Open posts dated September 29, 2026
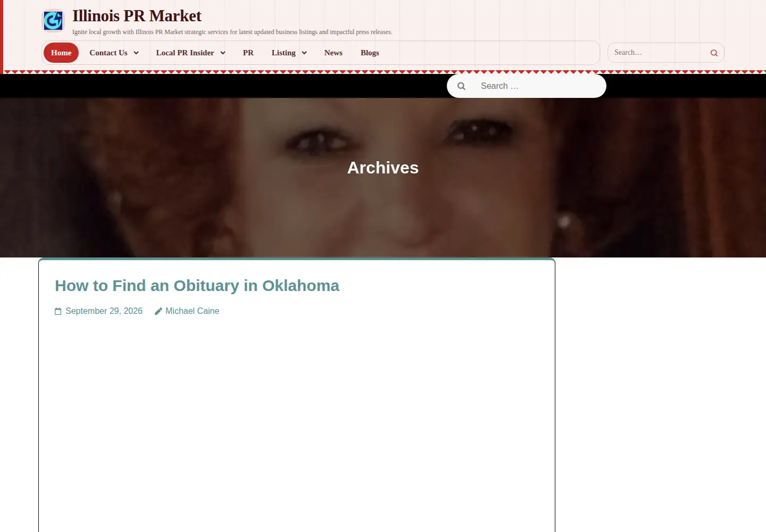Image resolution: width=766 pixels, height=532 pixels. click(104, 311)
